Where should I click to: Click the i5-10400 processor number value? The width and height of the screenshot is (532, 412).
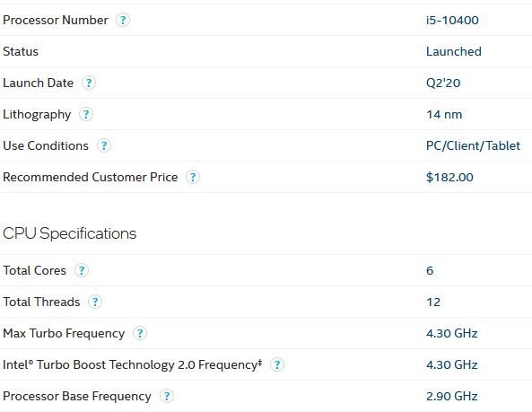coord(452,20)
